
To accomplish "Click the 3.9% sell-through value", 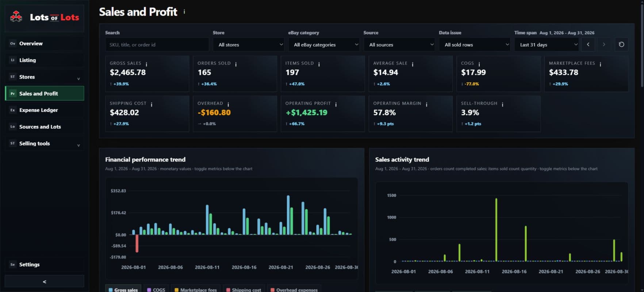I will pos(470,112).
